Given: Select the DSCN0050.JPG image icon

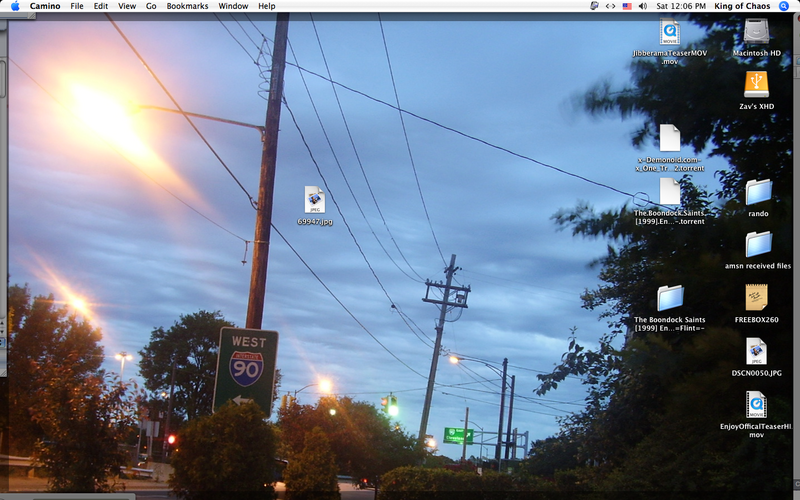Looking at the screenshot, I should coord(756,351).
